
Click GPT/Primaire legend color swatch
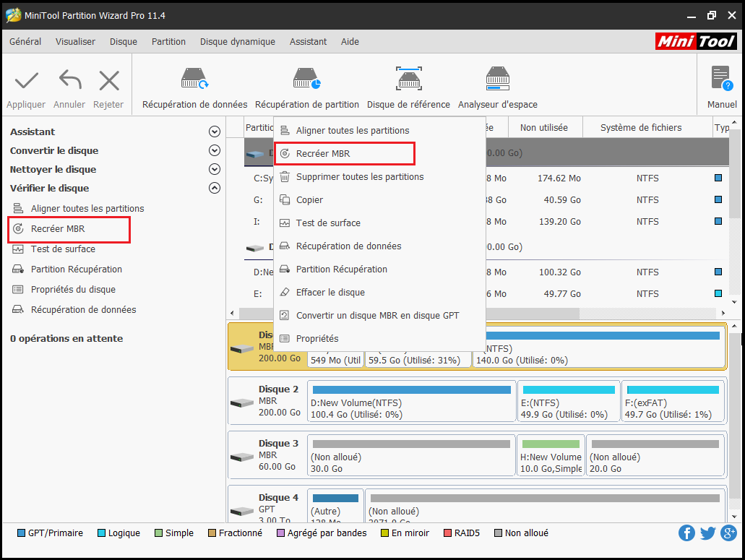click(x=21, y=533)
